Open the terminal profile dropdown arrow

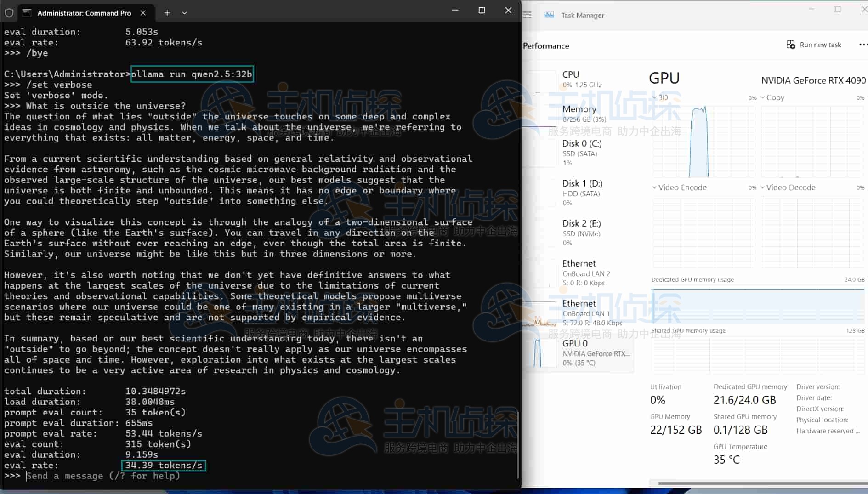[184, 13]
